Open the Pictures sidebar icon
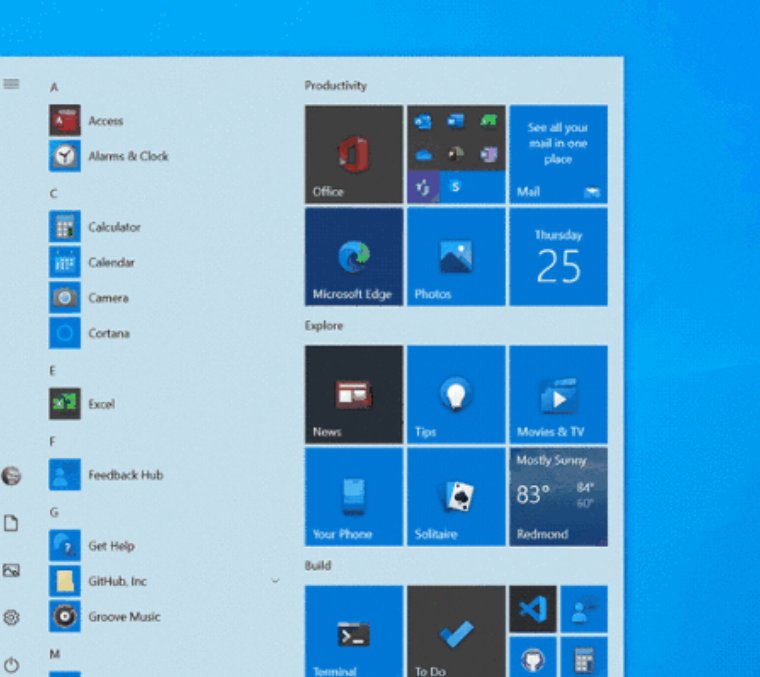Screen dimensions: 760x677 click(x=11, y=570)
